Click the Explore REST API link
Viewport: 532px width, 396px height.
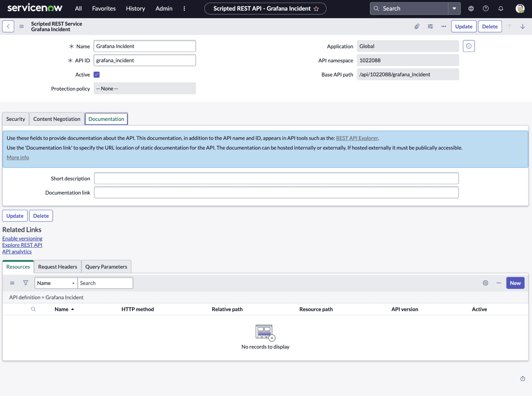coord(22,245)
